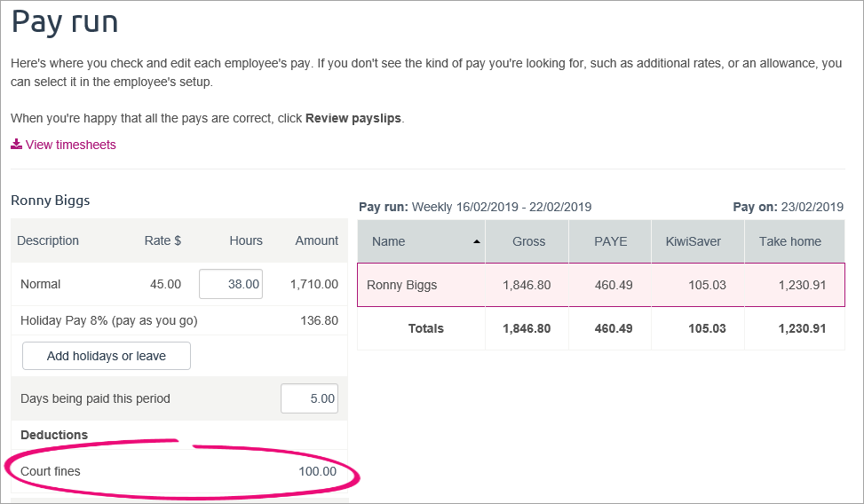Viewport: 864px width, 504px height.
Task: Click Ronny Biggs take home amount 1,230.91
Action: coord(802,285)
